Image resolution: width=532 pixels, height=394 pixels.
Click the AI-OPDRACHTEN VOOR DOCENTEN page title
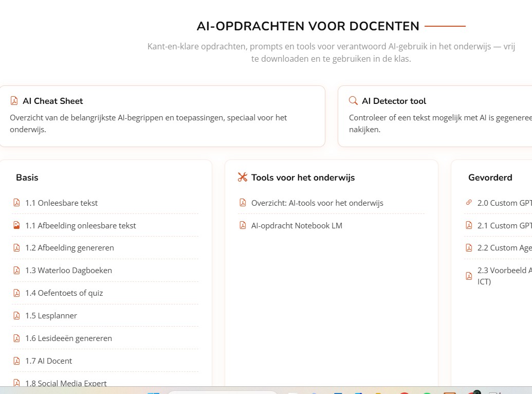(308, 26)
